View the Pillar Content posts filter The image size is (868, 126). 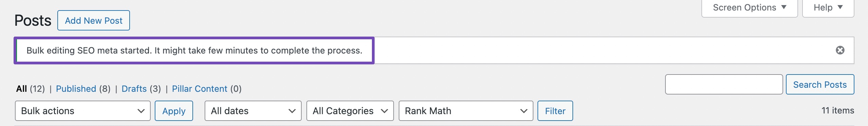pyautogui.click(x=200, y=89)
